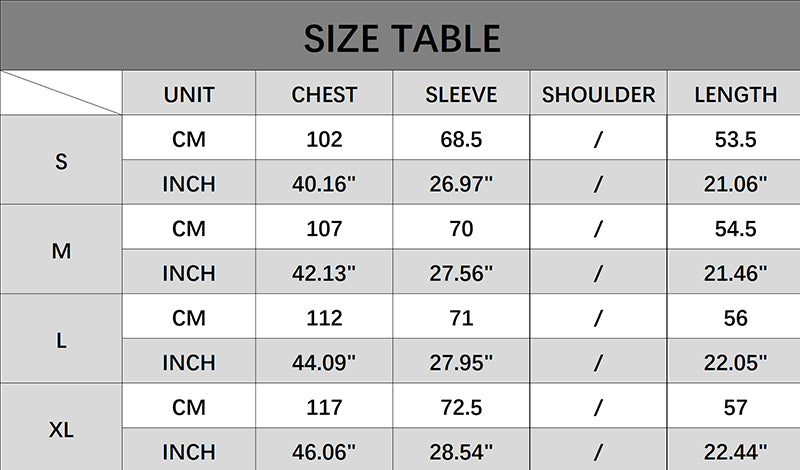
Task: Click the L size row label
Action: click(x=61, y=340)
